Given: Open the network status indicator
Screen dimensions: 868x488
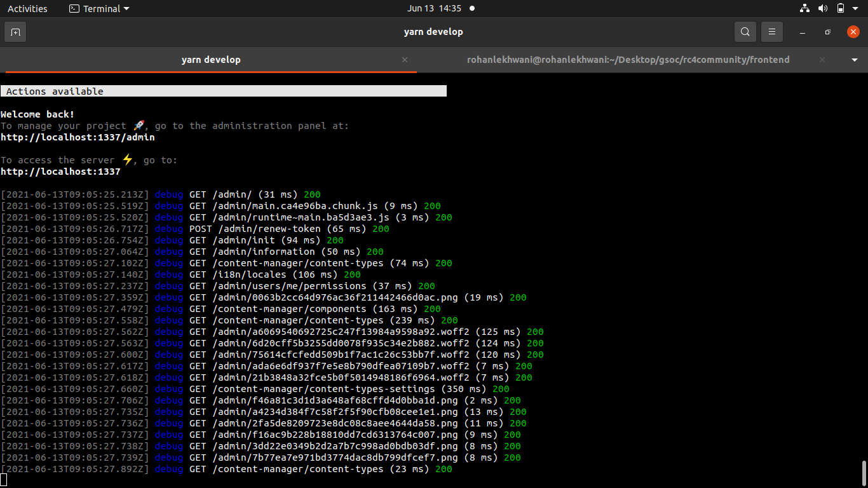Looking at the screenshot, I should coord(804,8).
